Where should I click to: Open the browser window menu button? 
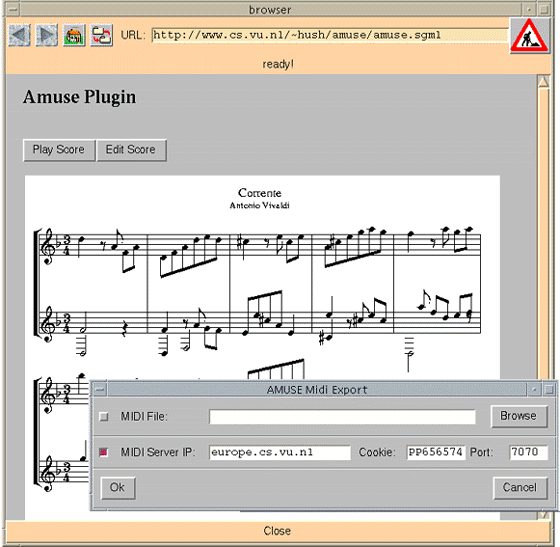pyautogui.click(x=13, y=10)
